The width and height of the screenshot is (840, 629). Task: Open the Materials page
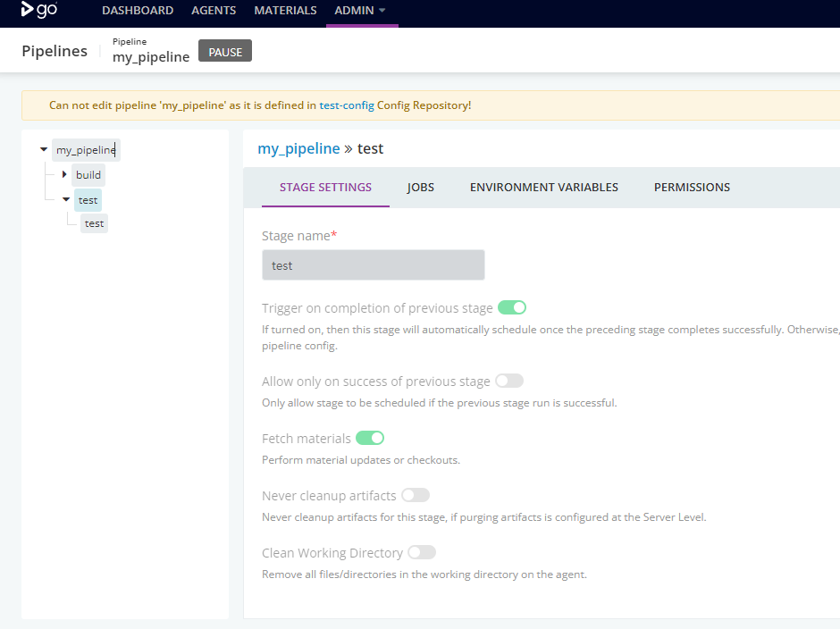[286, 10]
